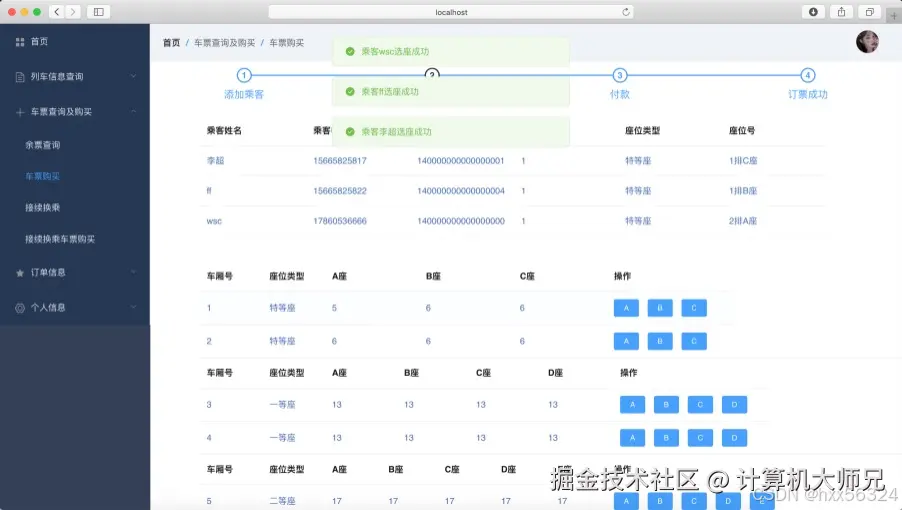Choose seat B in carriage 5
Screen dimensions: 902x510
click(660, 501)
